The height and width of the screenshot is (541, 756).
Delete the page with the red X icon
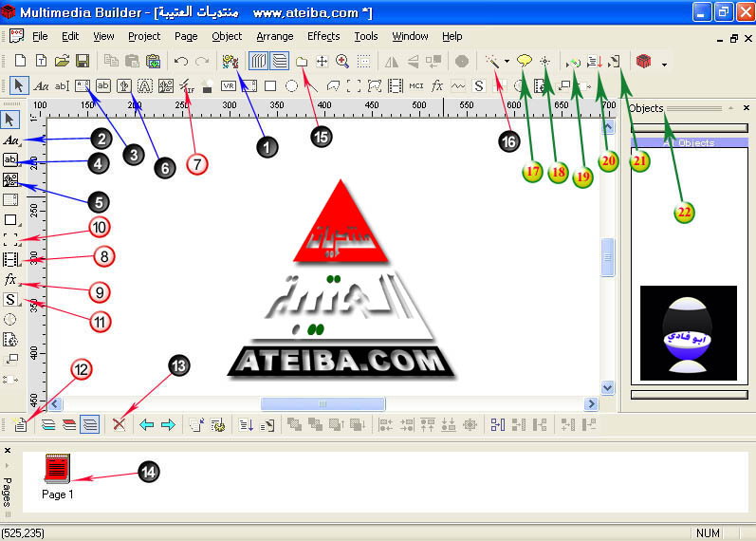pos(120,424)
